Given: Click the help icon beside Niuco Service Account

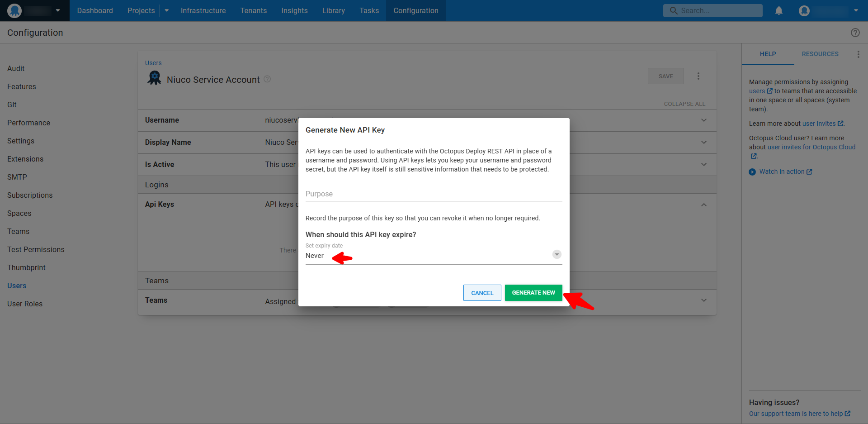Looking at the screenshot, I should pos(267,79).
